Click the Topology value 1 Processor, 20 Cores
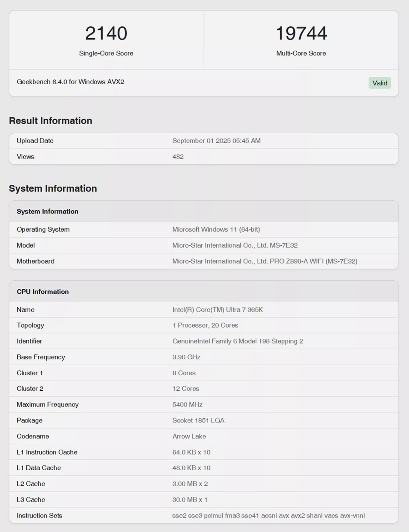 click(x=205, y=325)
